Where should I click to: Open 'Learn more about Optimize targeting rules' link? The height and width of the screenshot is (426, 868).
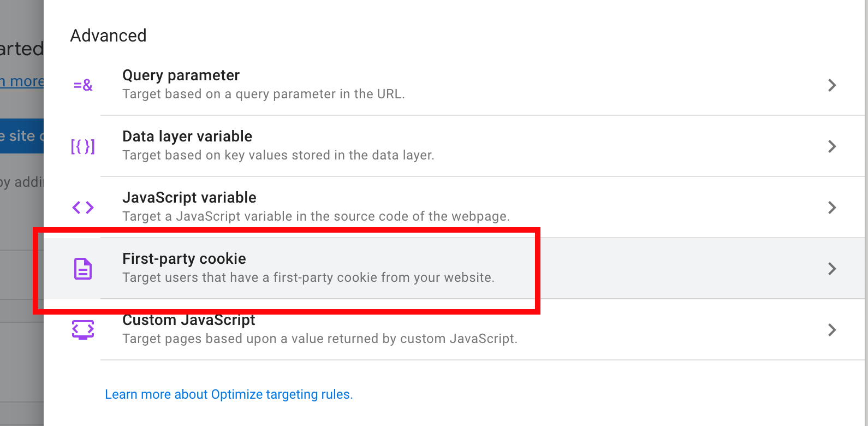click(229, 394)
